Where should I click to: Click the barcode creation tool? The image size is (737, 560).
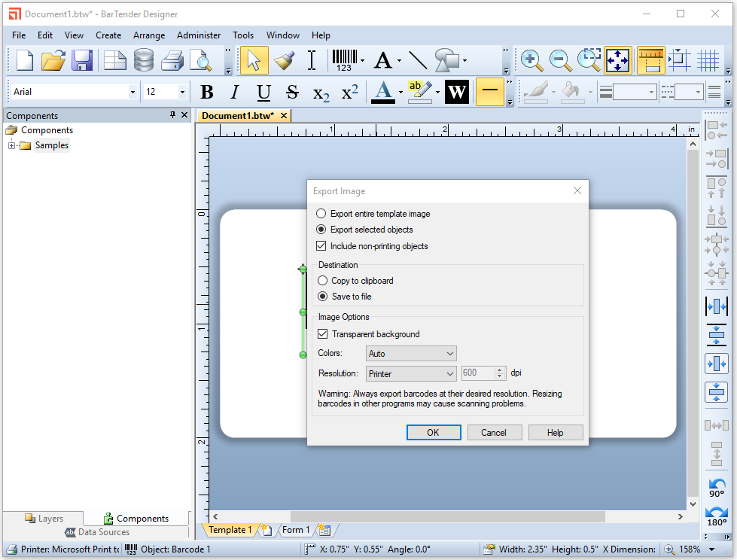point(345,60)
